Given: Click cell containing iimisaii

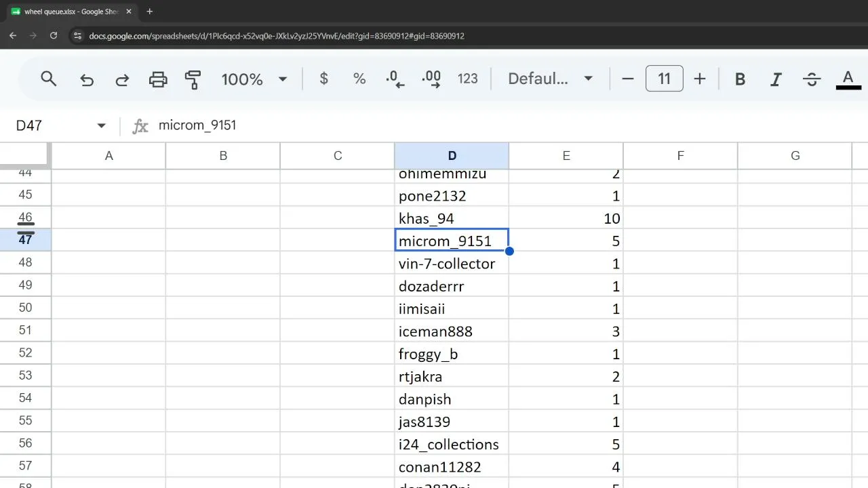Looking at the screenshot, I should tap(452, 308).
